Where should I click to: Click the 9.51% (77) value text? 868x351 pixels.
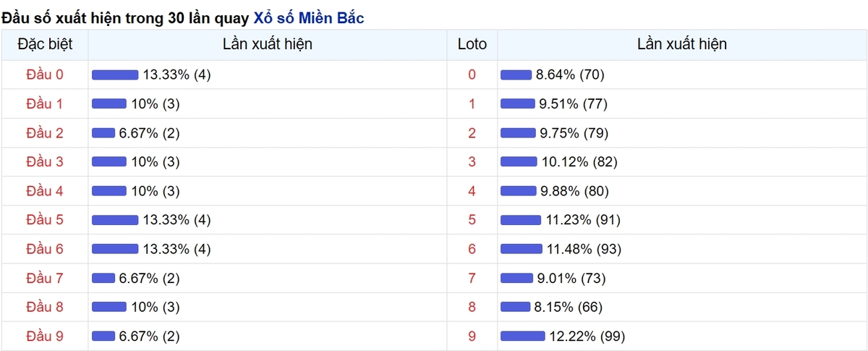point(574,103)
